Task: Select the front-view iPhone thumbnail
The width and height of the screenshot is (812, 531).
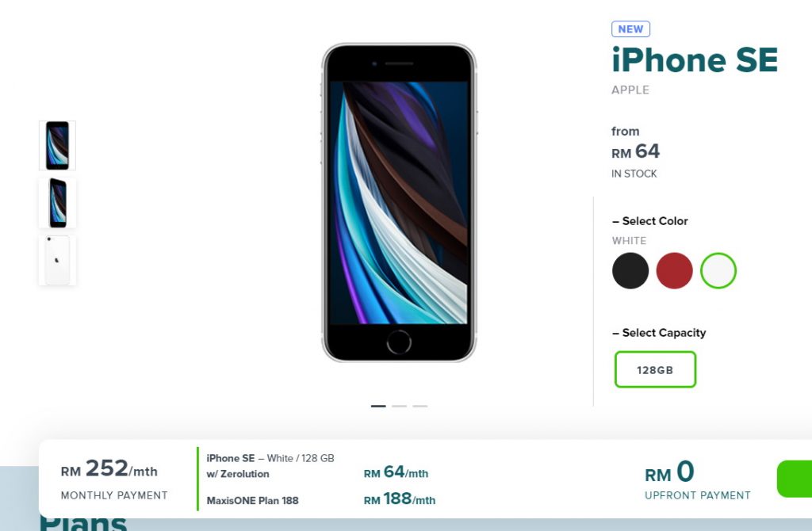Action: pos(57,145)
